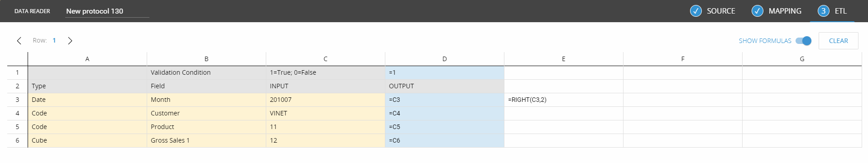Select the validation cell containing =1
The width and height of the screenshot is (868, 163).
tap(444, 72)
